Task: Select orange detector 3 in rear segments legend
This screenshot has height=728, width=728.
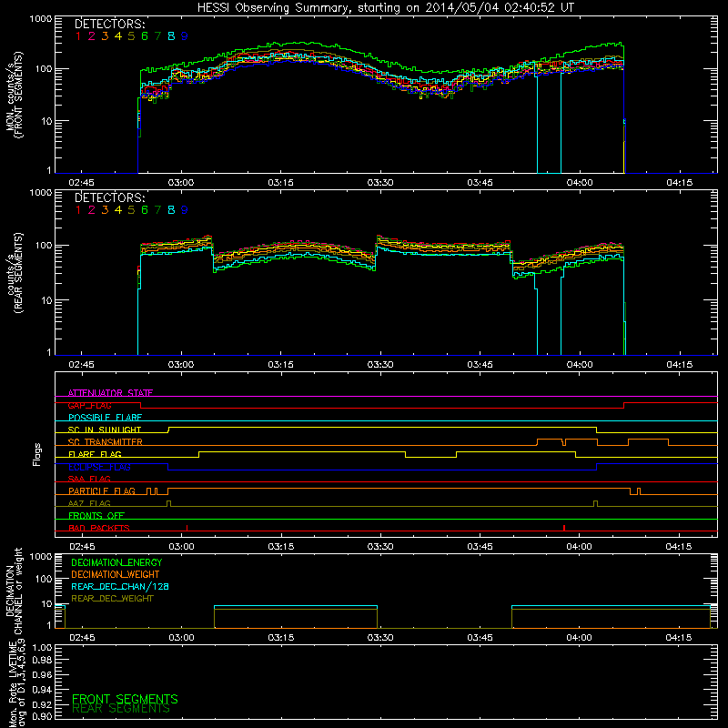Action: click(105, 210)
